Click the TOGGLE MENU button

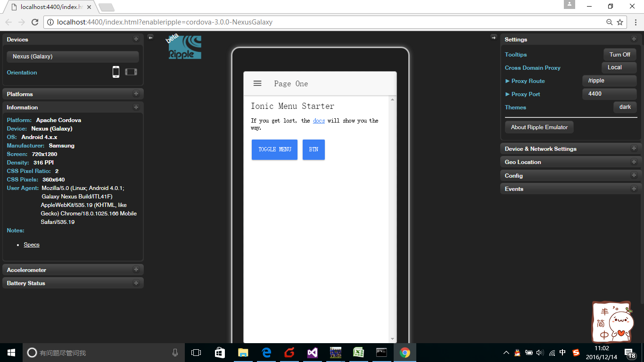click(274, 149)
